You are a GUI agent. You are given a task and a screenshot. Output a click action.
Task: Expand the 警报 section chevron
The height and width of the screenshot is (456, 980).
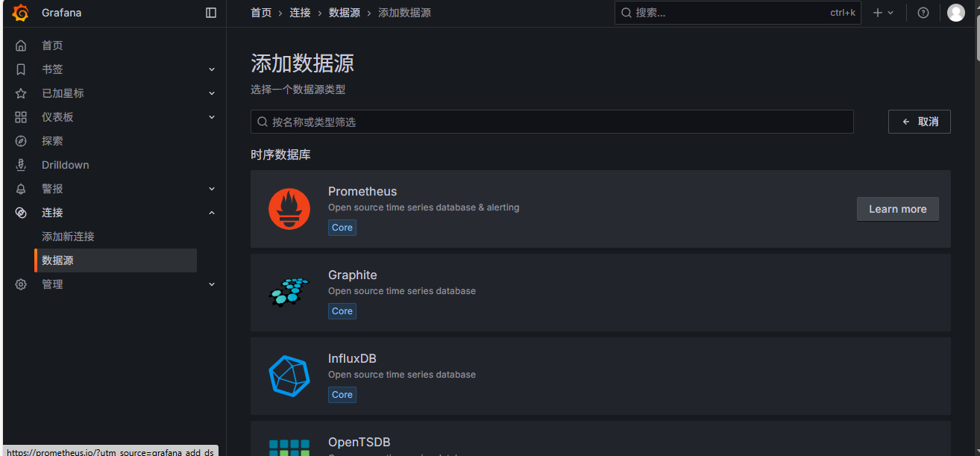pos(212,189)
